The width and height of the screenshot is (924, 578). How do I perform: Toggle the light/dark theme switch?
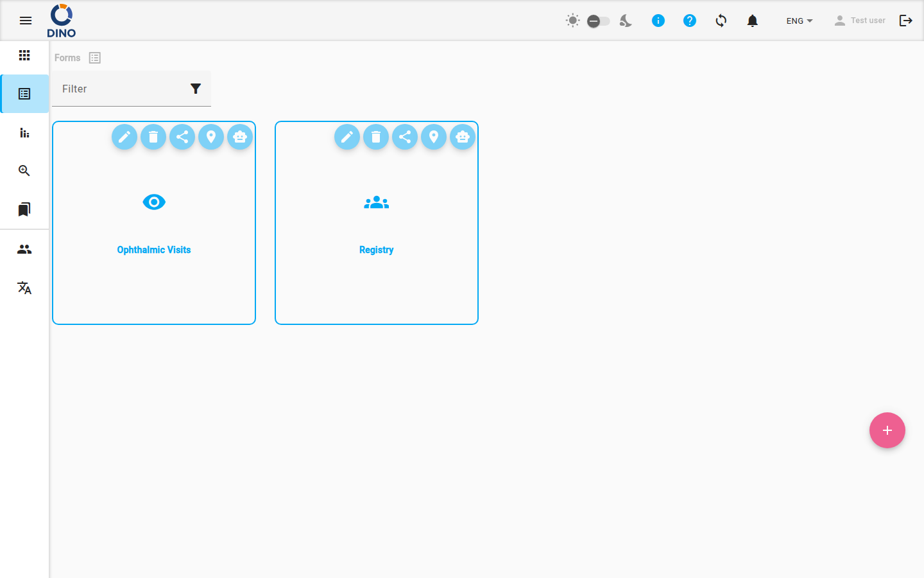598,21
